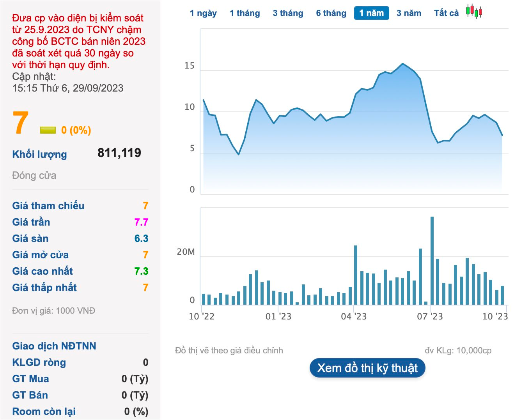Click the Đóng cửa status text
Image resolution: width=514 pixels, height=420 pixels.
(x=34, y=176)
